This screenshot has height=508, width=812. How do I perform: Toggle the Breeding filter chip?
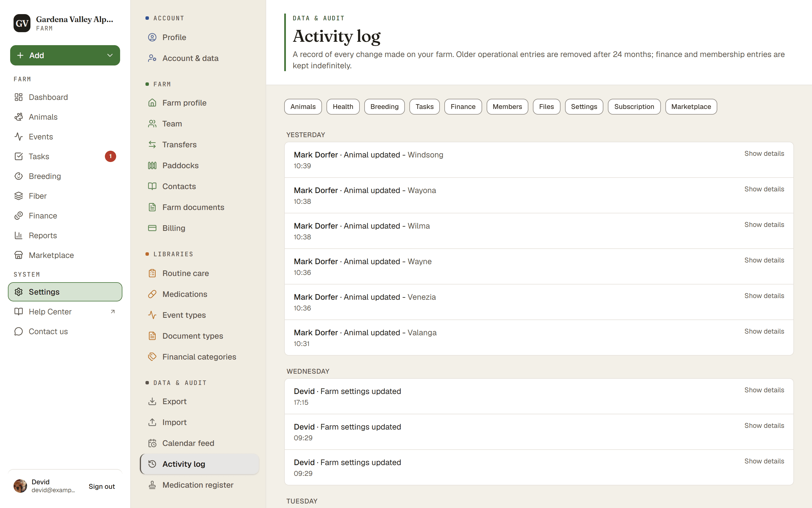coord(385,106)
